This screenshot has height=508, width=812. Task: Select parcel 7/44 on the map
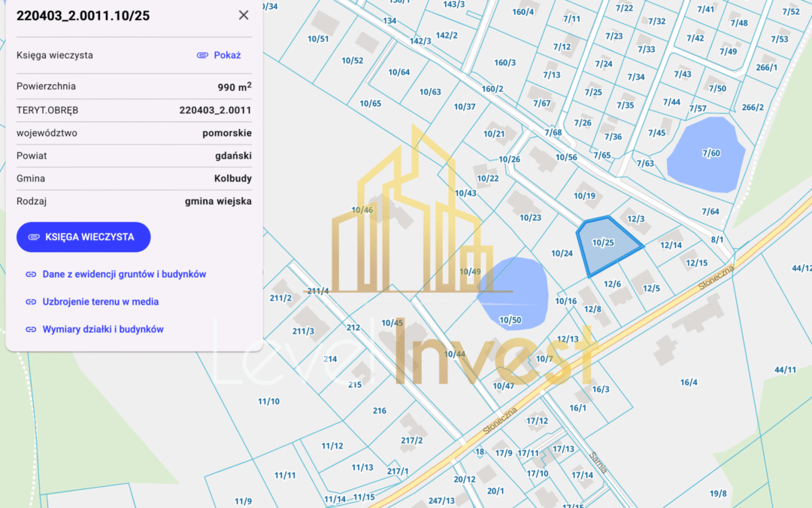coord(671,102)
